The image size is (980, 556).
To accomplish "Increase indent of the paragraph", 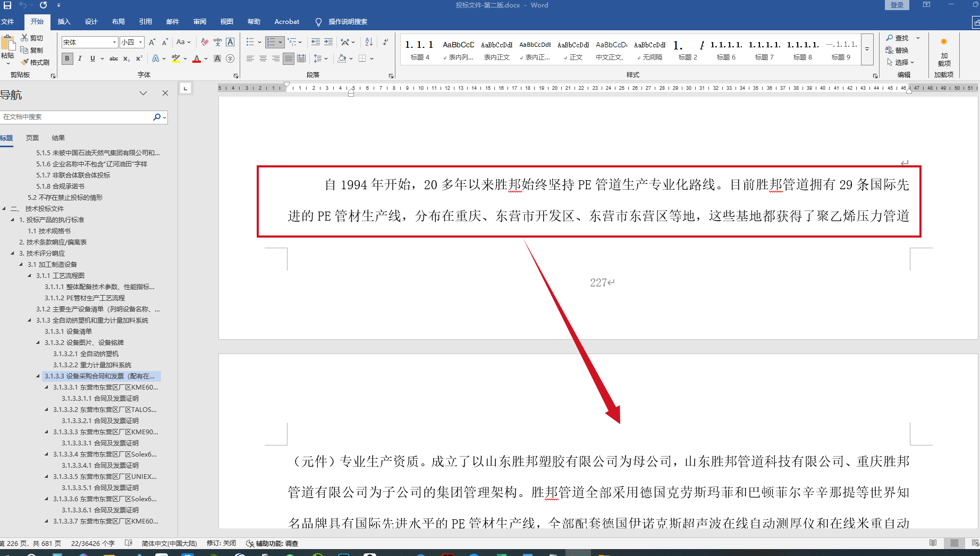I will 328,42.
